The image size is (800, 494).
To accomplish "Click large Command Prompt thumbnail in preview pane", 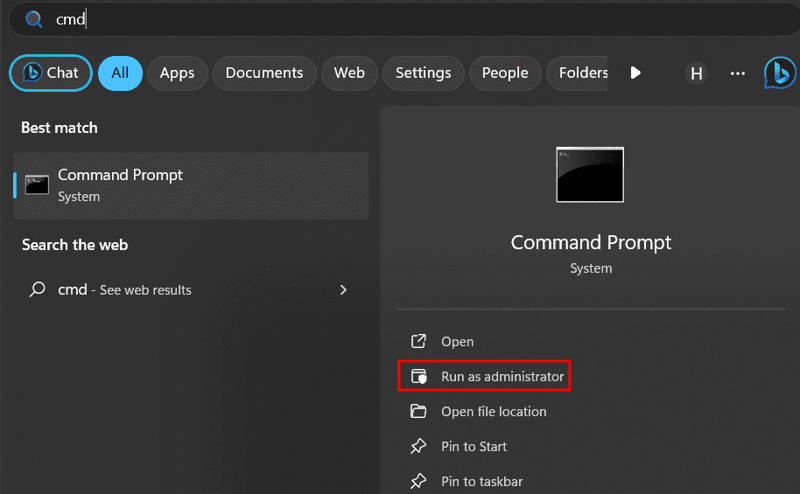I will 590,175.
